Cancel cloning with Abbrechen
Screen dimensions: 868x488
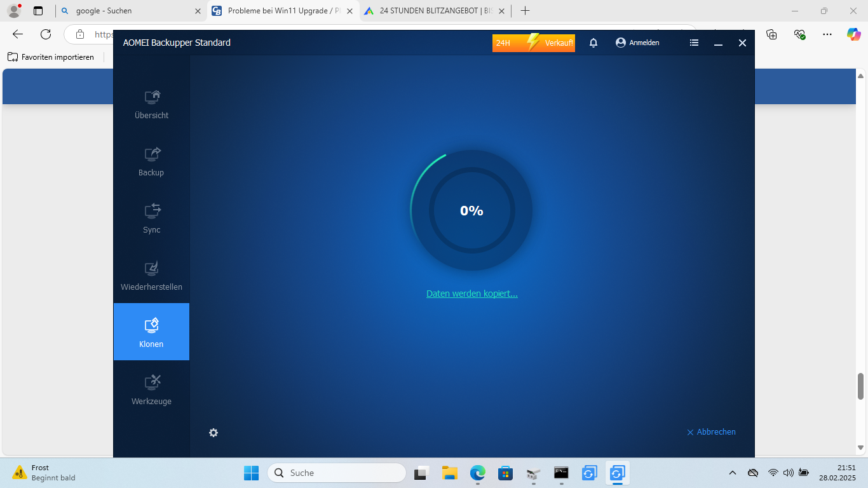[x=711, y=432]
